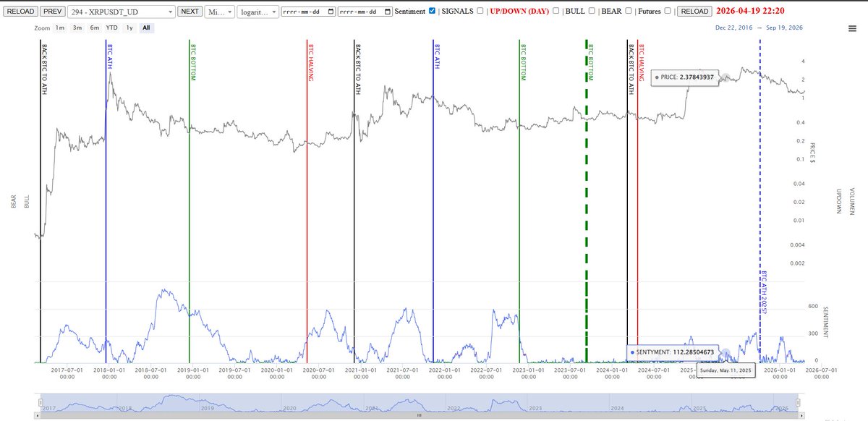The image size is (868, 421).
Task: Click navigator scrollbar left arrow
Action: [x=39, y=416]
